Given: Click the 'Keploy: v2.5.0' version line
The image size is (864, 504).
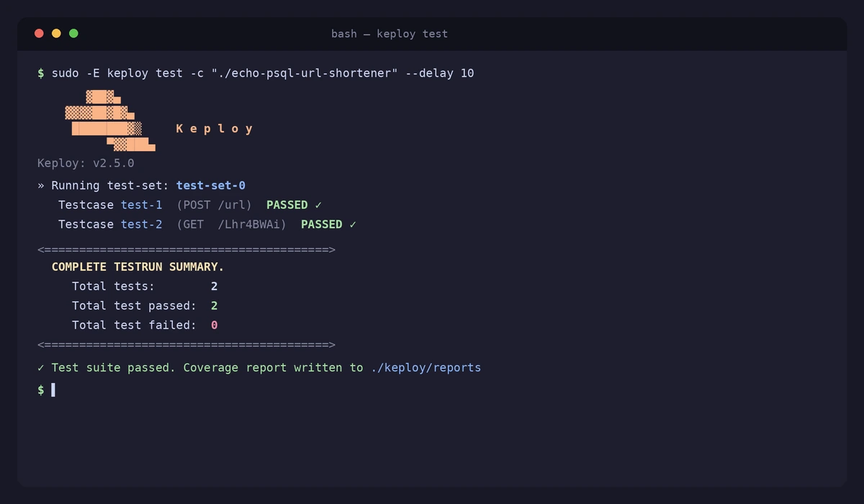Looking at the screenshot, I should tap(86, 163).
